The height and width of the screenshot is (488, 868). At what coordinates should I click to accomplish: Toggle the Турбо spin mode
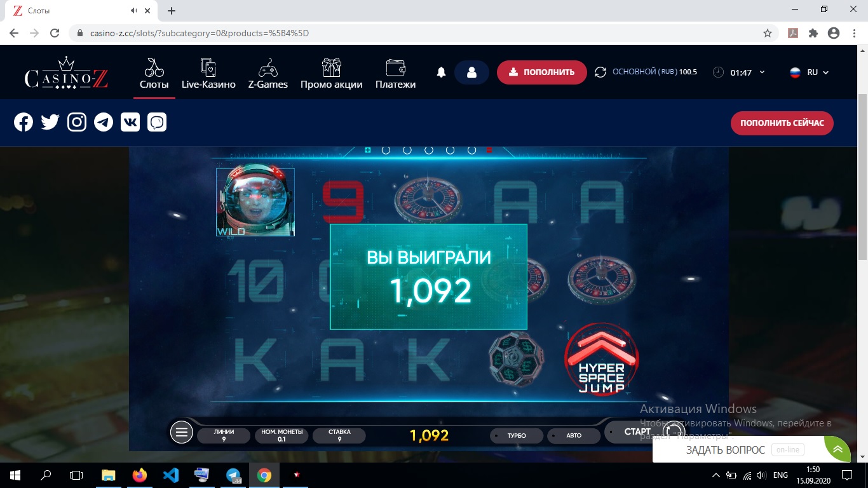[517, 436]
